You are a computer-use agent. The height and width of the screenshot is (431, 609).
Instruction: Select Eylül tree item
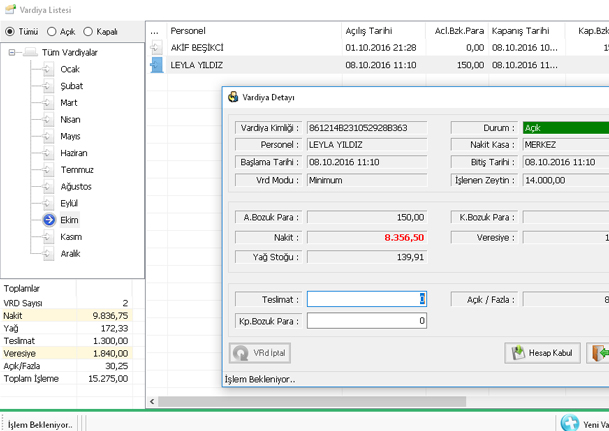[x=69, y=203]
